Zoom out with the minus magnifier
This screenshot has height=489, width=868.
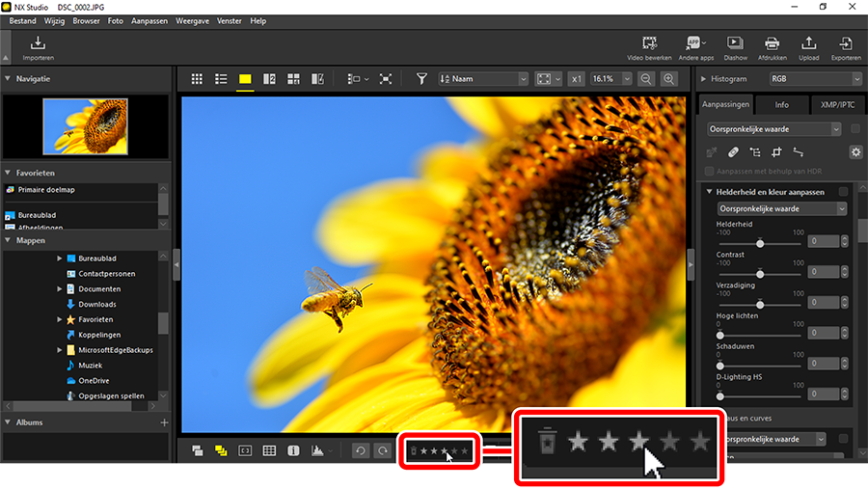[x=645, y=79]
